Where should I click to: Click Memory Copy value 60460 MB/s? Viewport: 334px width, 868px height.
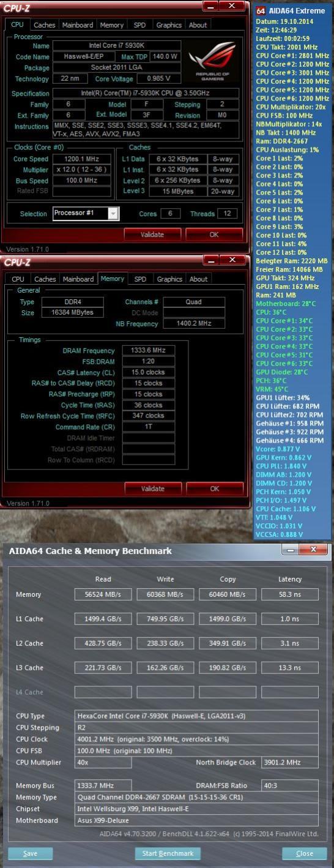click(x=228, y=594)
